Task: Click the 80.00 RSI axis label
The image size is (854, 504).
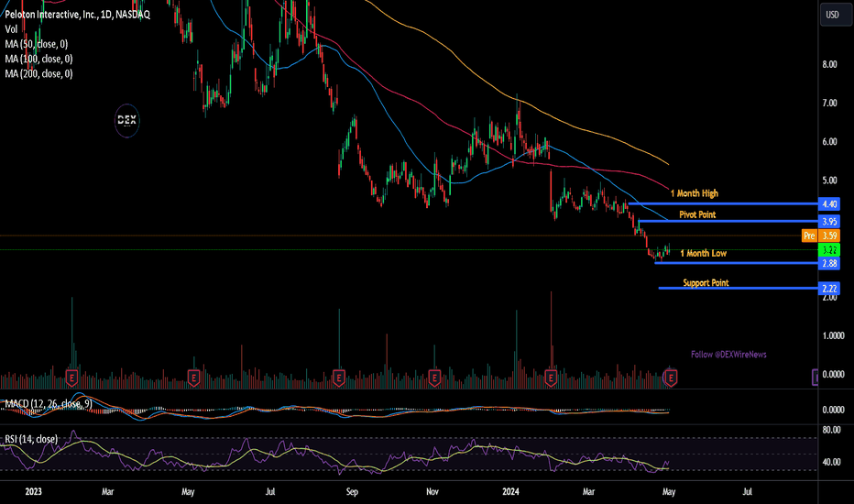Action: click(831, 431)
